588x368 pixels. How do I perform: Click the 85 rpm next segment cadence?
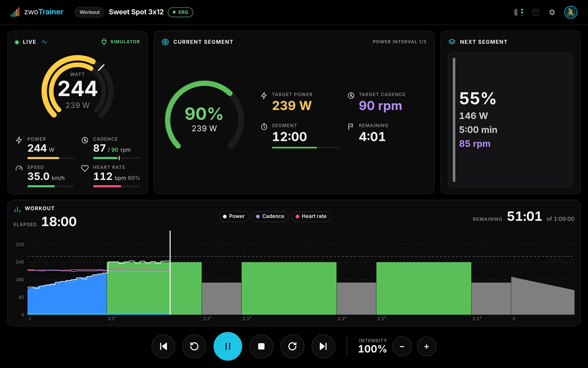(475, 144)
